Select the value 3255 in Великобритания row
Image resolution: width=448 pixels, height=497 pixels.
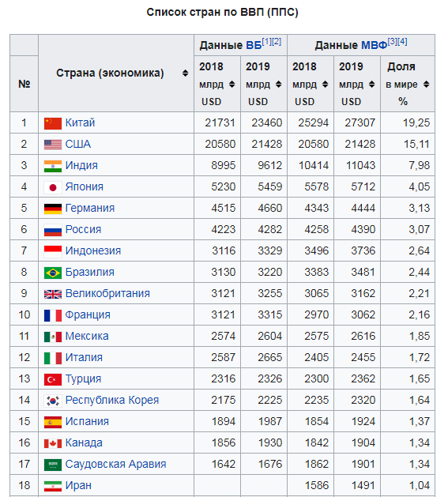click(269, 293)
